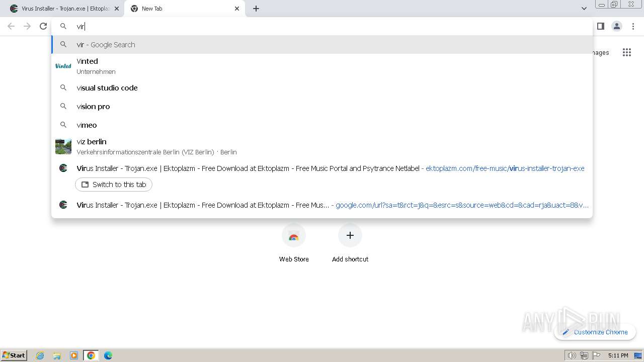Viewport: 644px width, 362px height.
Task: Reload the page with the refresh icon
Action: (43, 26)
